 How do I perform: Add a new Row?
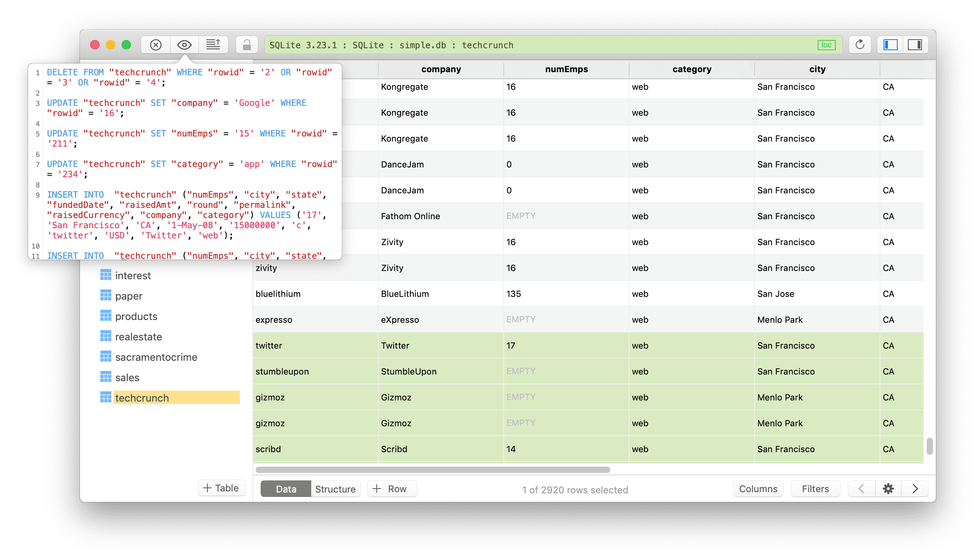392,489
